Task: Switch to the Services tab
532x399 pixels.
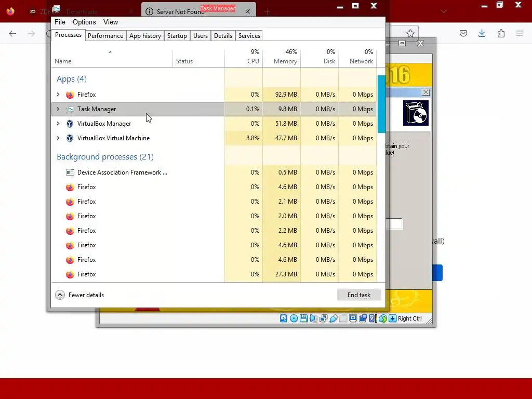Action: coord(249,36)
